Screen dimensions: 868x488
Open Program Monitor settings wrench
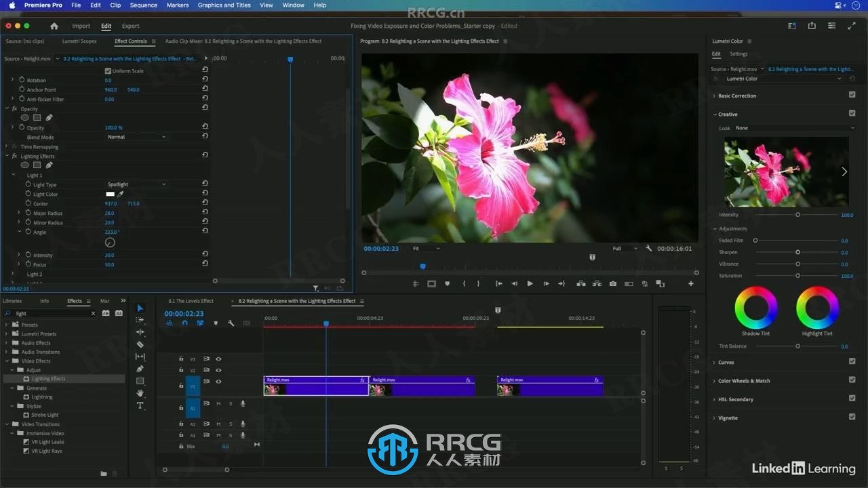648,249
